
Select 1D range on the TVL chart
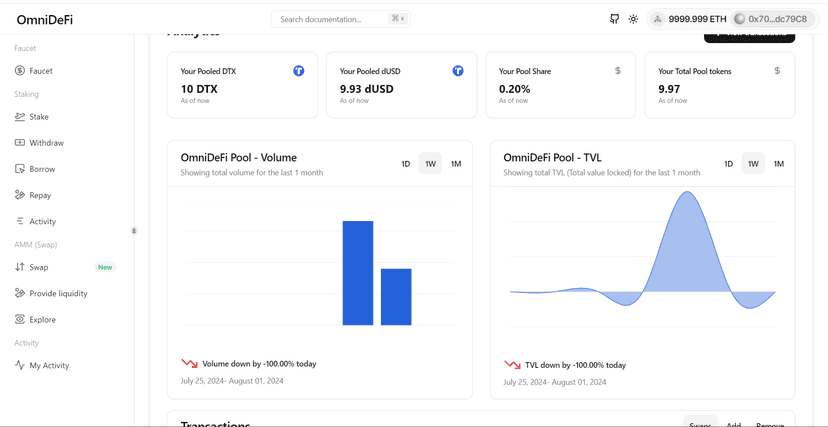pyautogui.click(x=729, y=164)
